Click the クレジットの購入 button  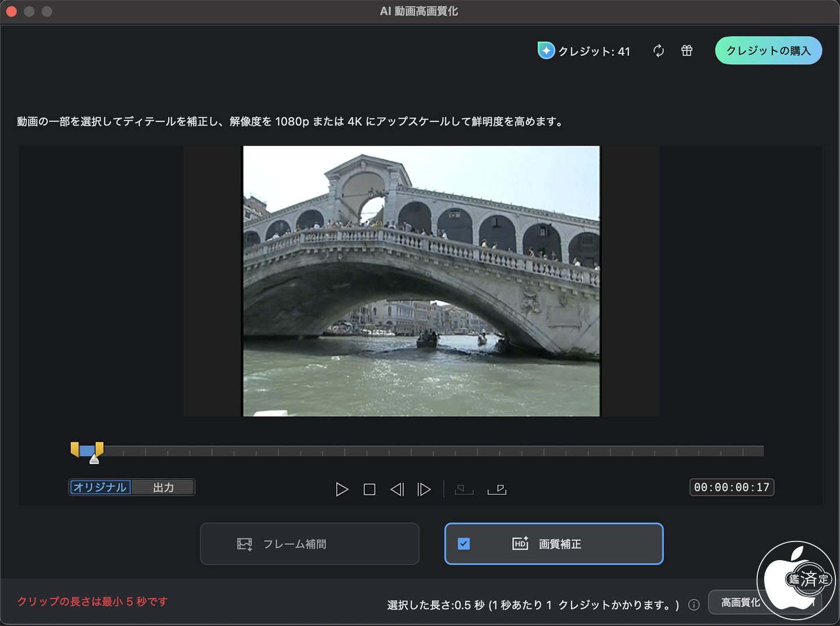768,51
